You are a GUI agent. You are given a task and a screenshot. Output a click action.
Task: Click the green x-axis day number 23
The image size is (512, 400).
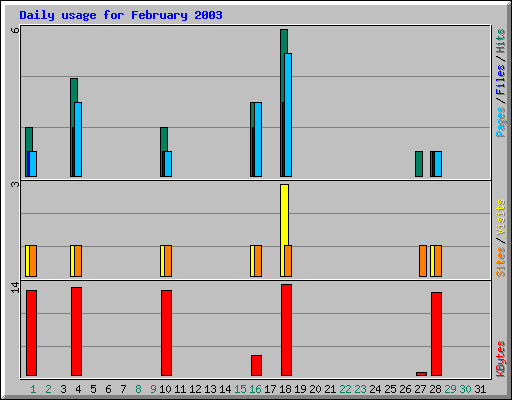click(360, 389)
